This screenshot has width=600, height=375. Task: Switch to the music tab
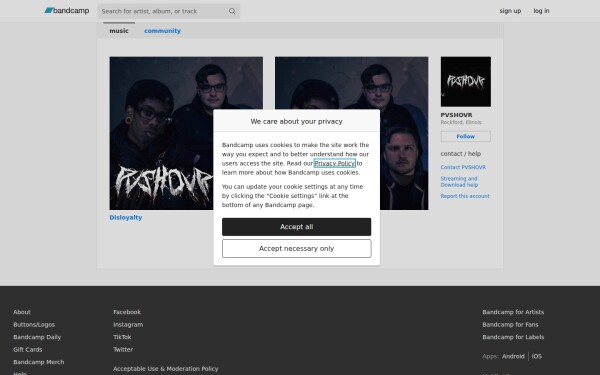[x=119, y=31]
